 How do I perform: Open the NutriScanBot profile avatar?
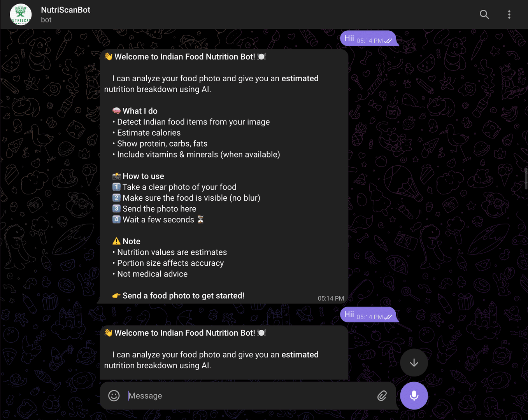[21, 15]
